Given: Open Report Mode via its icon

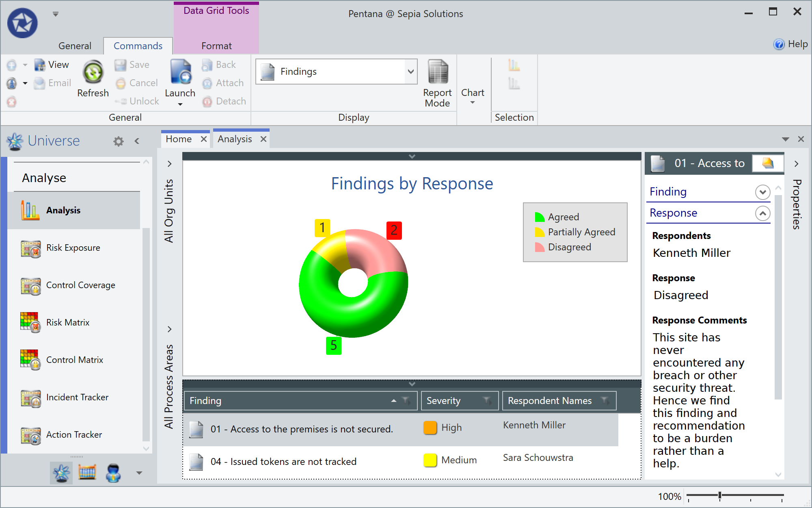Looking at the screenshot, I should tap(437, 75).
